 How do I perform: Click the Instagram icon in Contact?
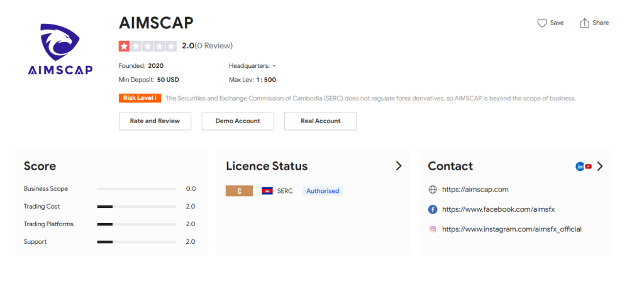pos(433,229)
